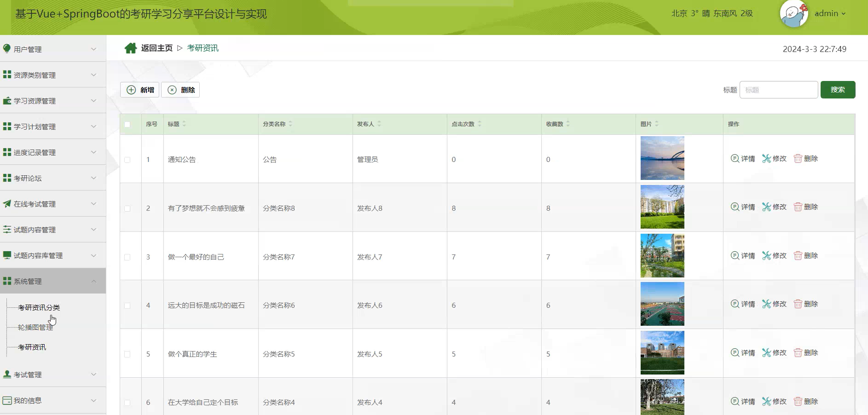Click the 用户管理 sidebar icon

tap(7, 49)
